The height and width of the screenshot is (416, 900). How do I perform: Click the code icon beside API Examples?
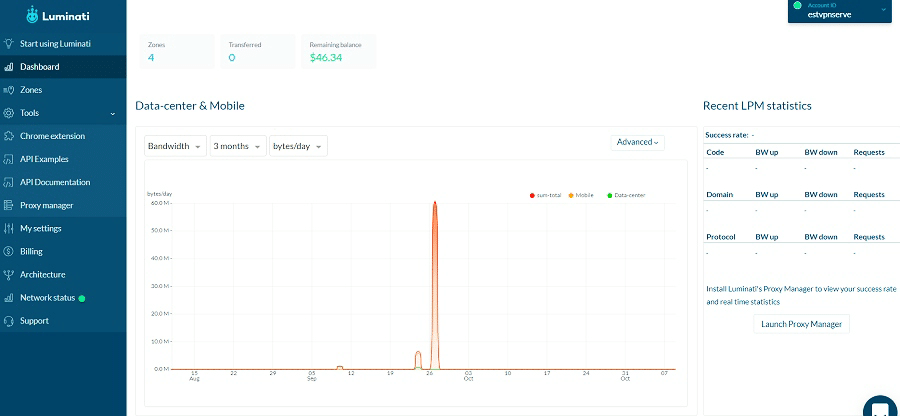[9, 159]
